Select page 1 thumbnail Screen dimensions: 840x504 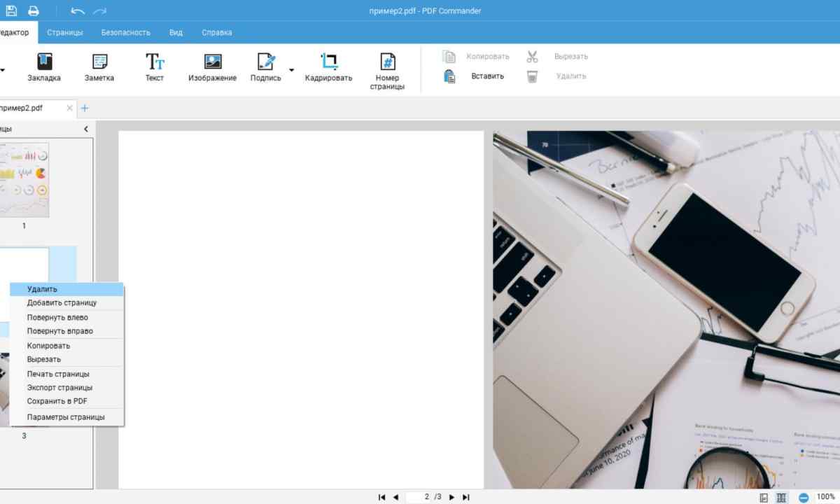[24, 180]
